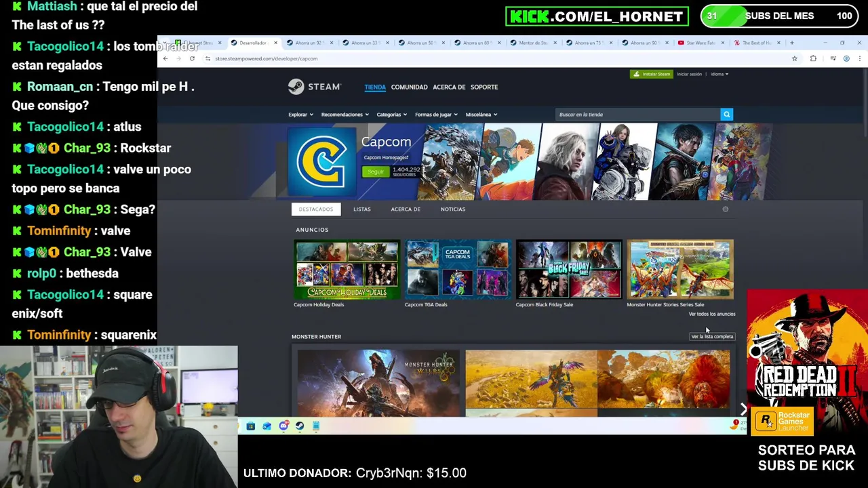
Task: Go back using the browser back arrow
Action: (165, 59)
